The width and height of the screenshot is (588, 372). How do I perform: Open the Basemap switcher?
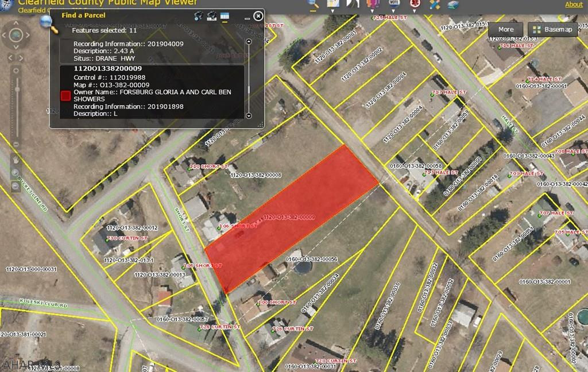(x=554, y=29)
